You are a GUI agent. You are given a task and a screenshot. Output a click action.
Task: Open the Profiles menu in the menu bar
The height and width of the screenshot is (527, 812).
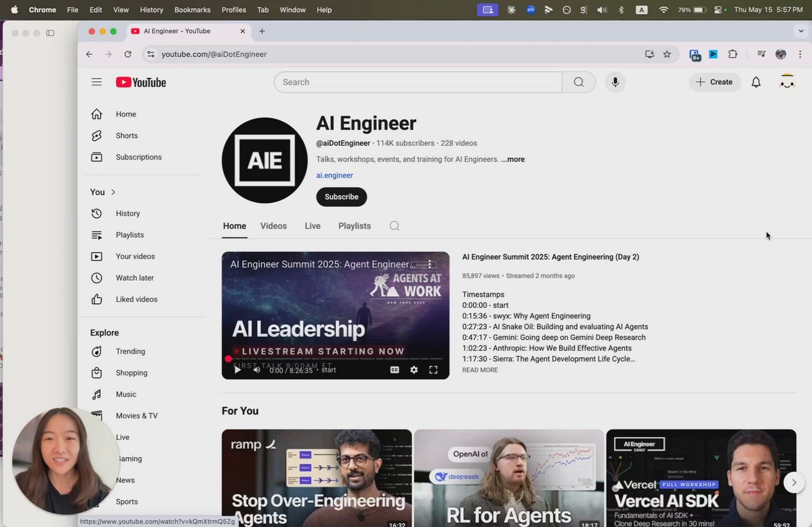(233, 10)
